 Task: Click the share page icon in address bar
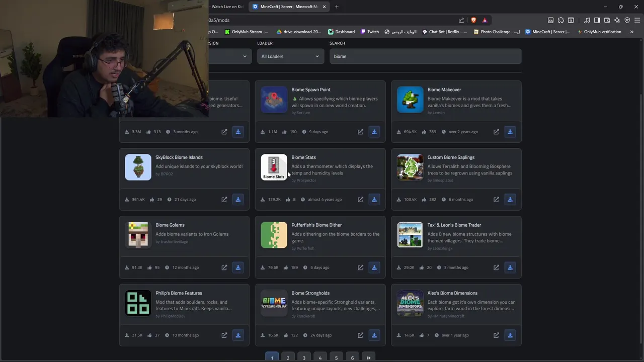pos(461,20)
